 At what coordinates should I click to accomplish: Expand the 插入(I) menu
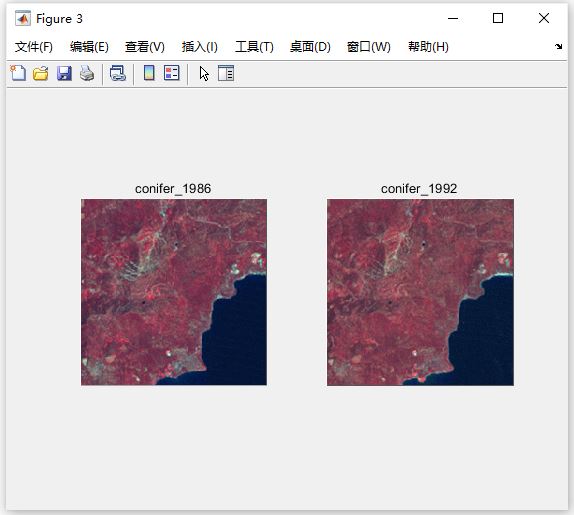200,47
